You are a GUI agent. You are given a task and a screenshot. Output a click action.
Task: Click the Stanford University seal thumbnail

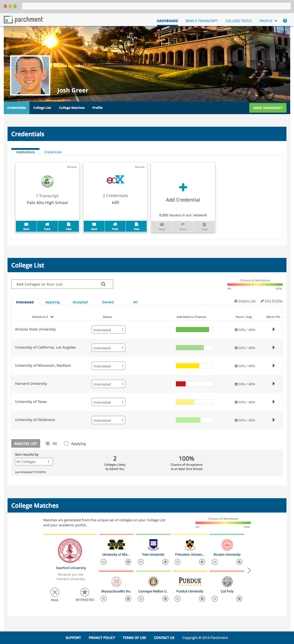pyautogui.click(x=70, y=550)
